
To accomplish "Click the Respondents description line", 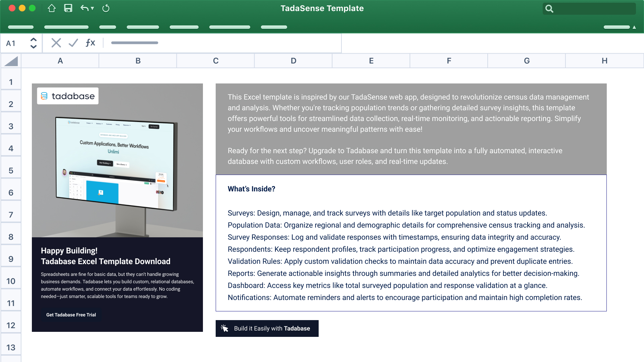I will coord(401,249).
